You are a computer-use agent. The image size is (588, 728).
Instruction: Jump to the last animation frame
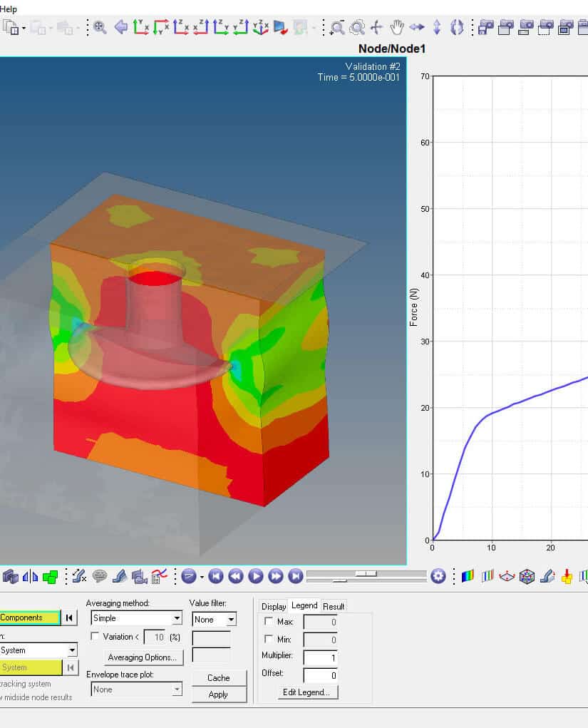(296, 576)
